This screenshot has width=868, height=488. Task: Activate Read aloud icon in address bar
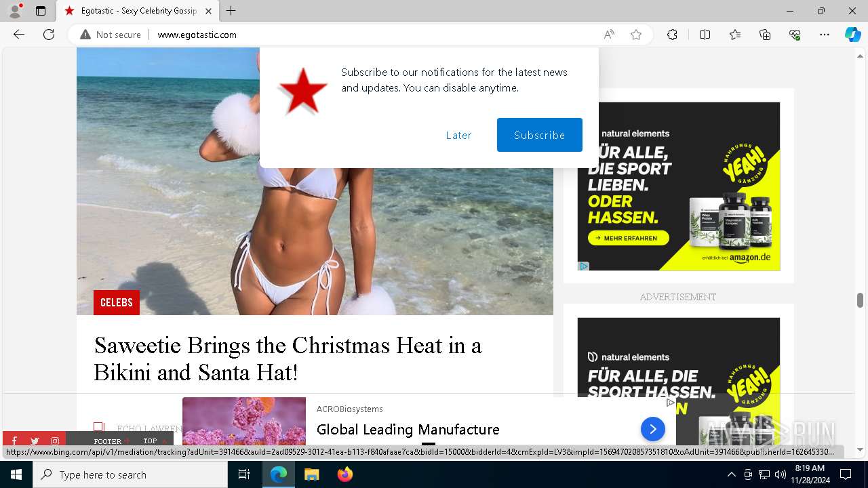click(x=609, y=35)
